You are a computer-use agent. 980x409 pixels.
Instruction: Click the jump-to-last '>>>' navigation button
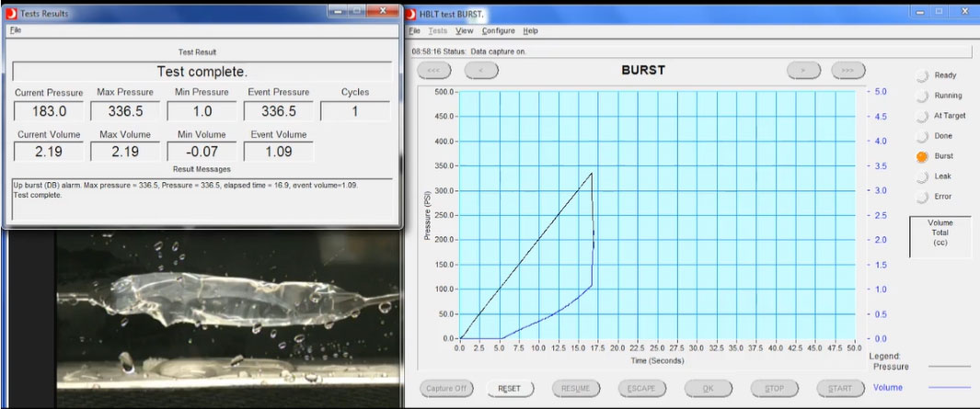coord(848,71)
